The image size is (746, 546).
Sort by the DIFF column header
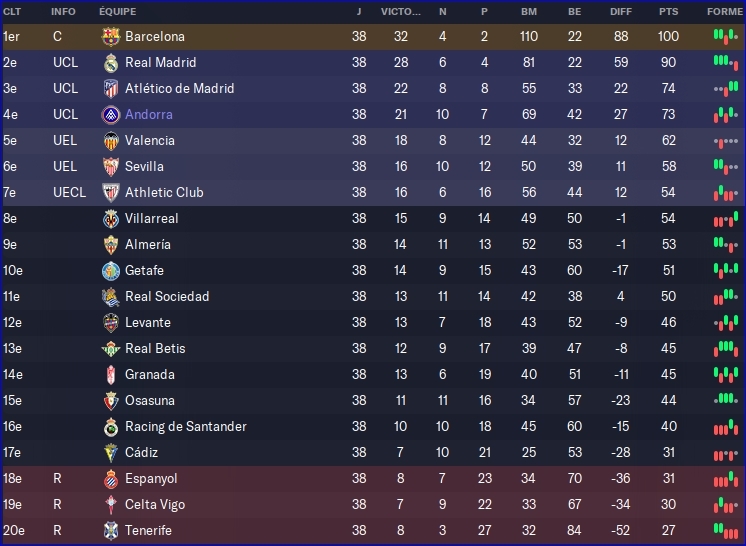620,11
